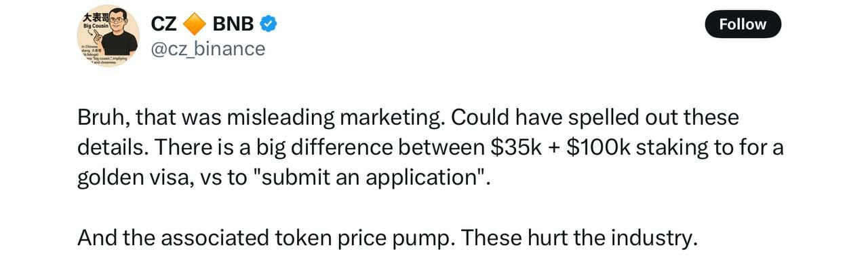Image resolution: width=868 pixels, height=277 pixels.
Task: Click the "misleading marketing" phrase
Action: tap(335, 117)
